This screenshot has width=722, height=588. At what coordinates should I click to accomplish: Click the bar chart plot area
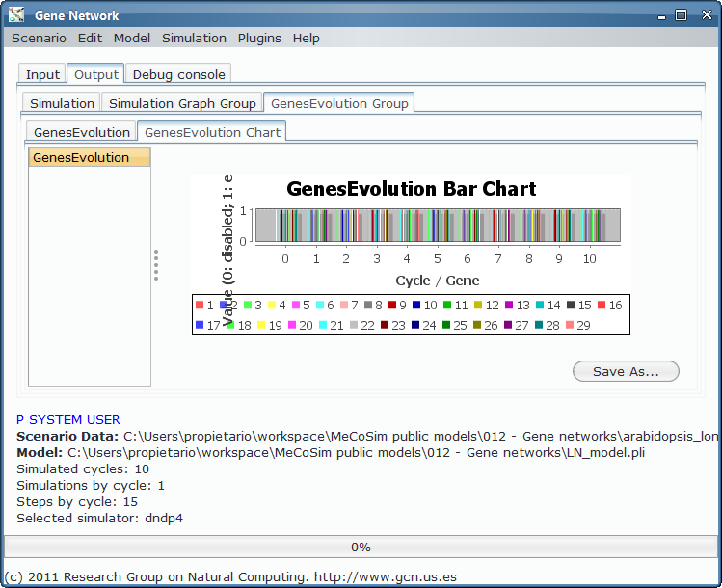(438, 226)
